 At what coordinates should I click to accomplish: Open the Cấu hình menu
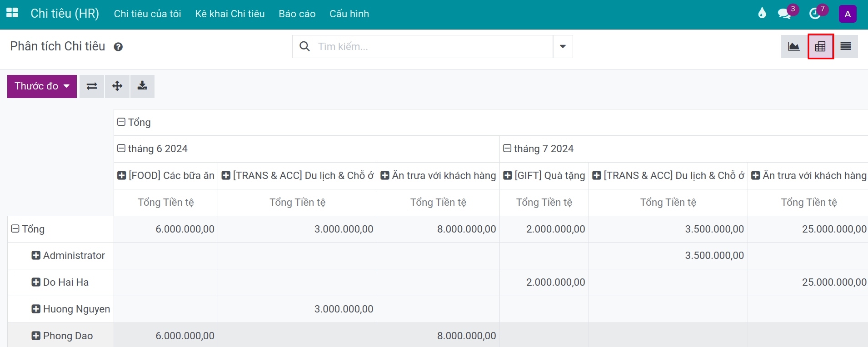click(349, 14)
